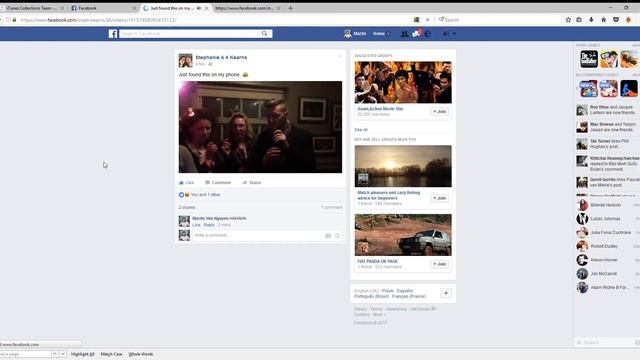Open the messages icon with red badge
Screen dimensions: 640x360
(x=416, y=33)
